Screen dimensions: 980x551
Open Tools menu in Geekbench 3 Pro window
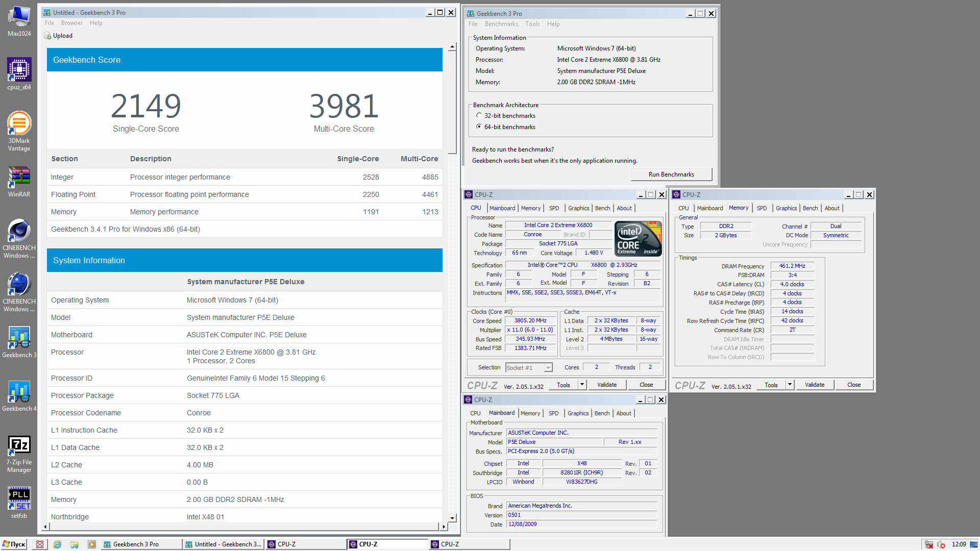[532, 24]
